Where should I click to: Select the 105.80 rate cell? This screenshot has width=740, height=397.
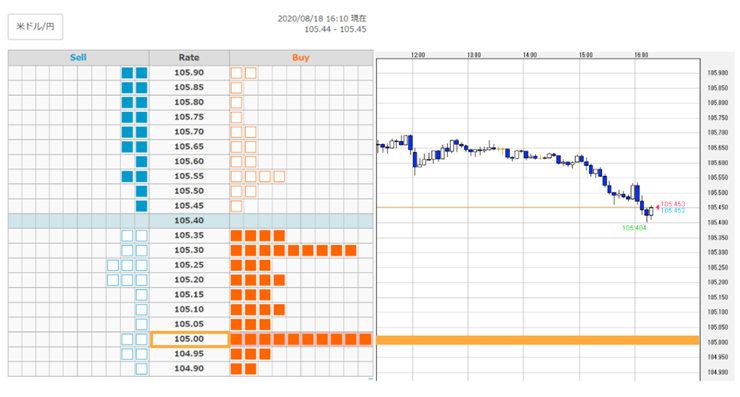189,102
